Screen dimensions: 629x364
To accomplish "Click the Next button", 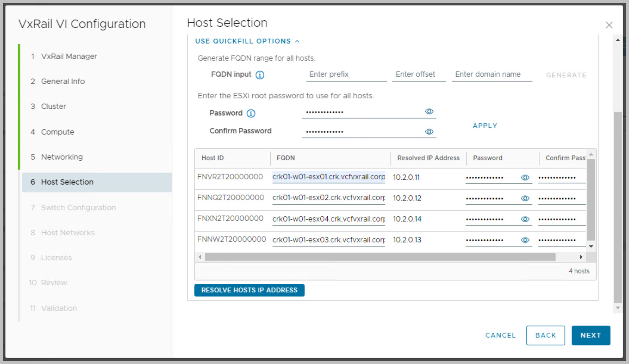I will (590, 335).
